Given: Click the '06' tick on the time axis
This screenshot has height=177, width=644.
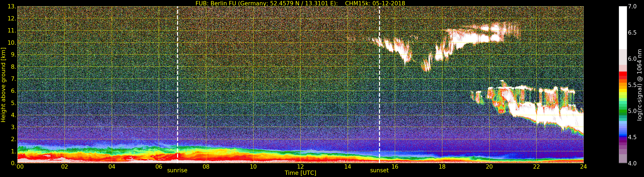Looking at the screenshot, I should coord(159,166).
